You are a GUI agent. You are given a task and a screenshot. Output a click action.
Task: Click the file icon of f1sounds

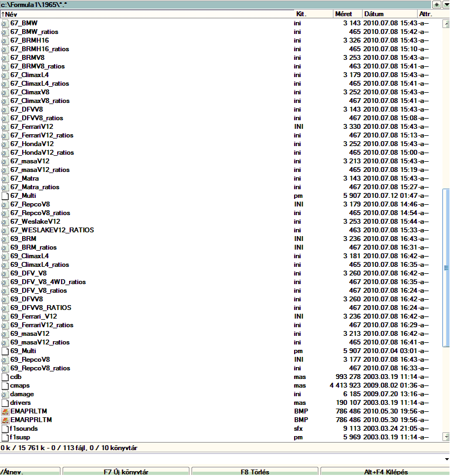(x=5, y=429)
